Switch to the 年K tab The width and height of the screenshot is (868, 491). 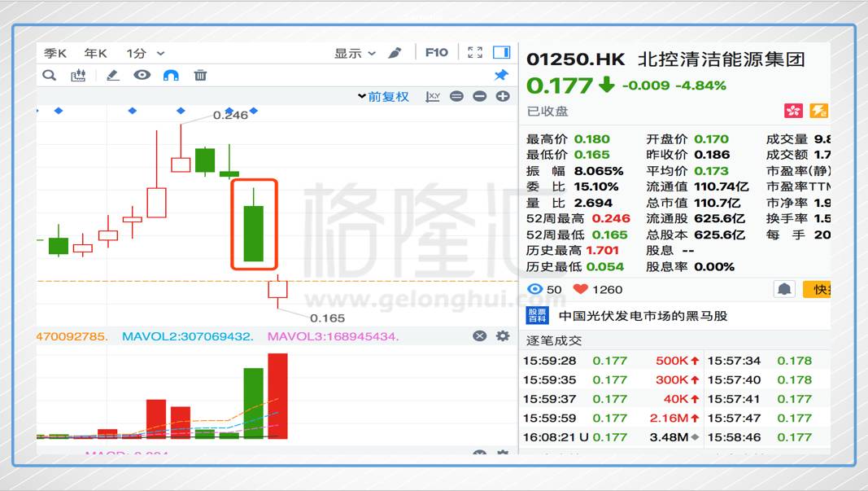(x=95, y=53)
